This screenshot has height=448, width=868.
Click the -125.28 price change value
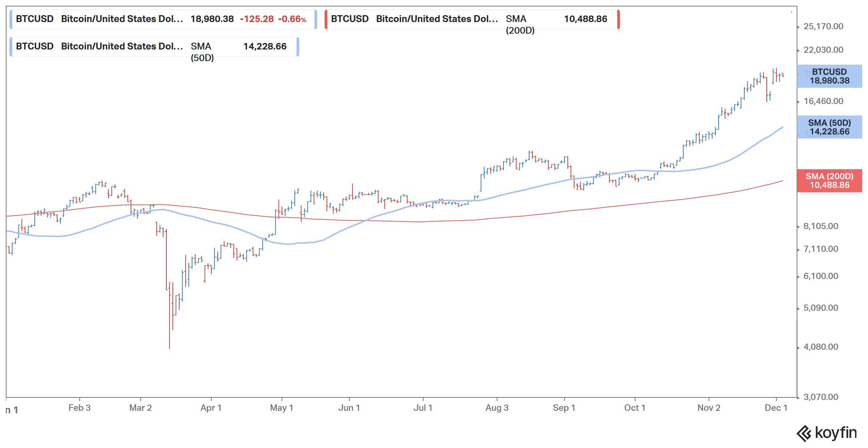pos(257,19)
